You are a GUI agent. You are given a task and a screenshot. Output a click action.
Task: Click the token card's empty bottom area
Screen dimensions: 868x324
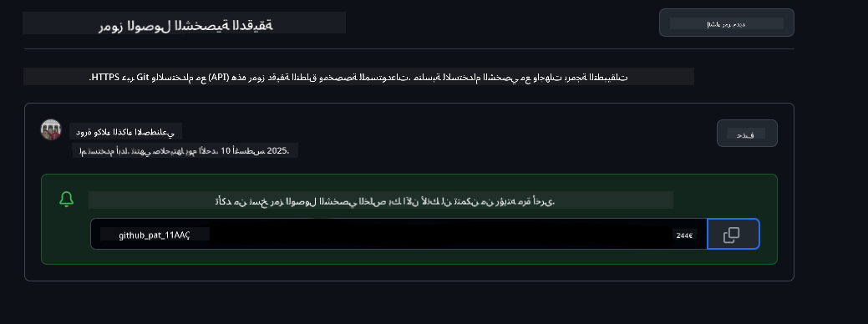(409, 272)
